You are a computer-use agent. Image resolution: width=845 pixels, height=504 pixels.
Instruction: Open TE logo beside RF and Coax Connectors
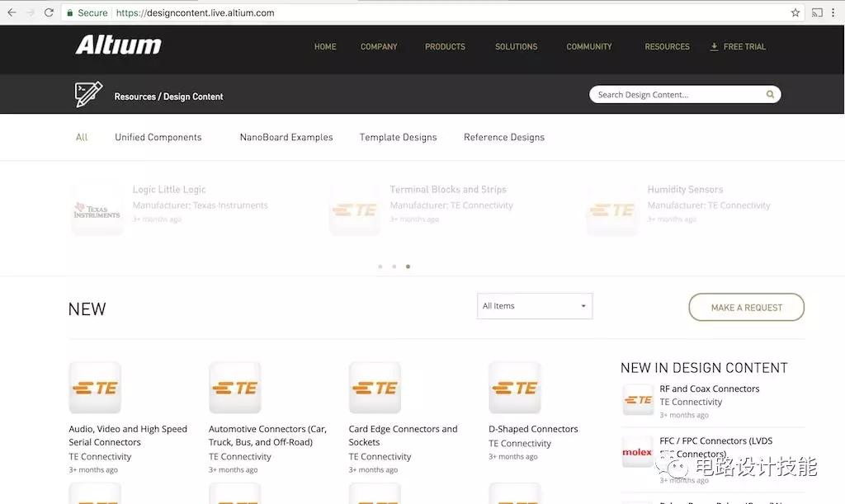pyautogui.click(x=638, y=399)
